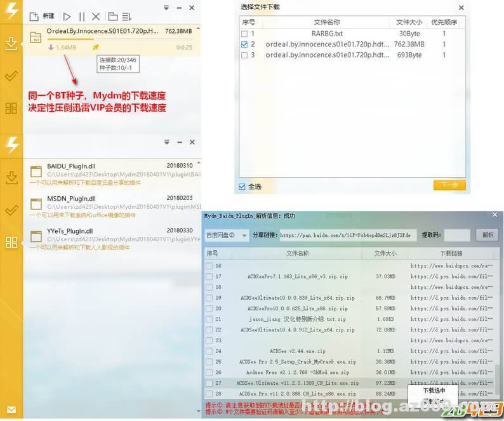Click the MSDN_PlugIn.dll window icon

pos(36,204)
